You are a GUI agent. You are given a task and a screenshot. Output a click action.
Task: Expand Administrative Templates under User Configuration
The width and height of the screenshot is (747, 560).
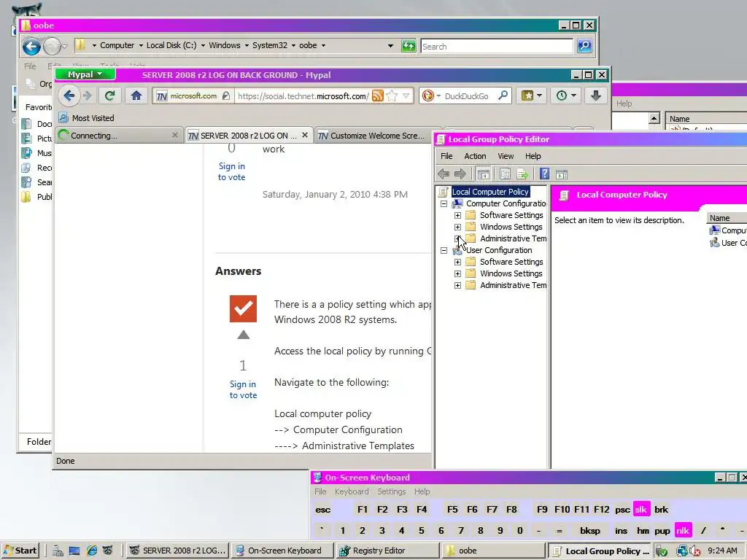tap(457, 285)
